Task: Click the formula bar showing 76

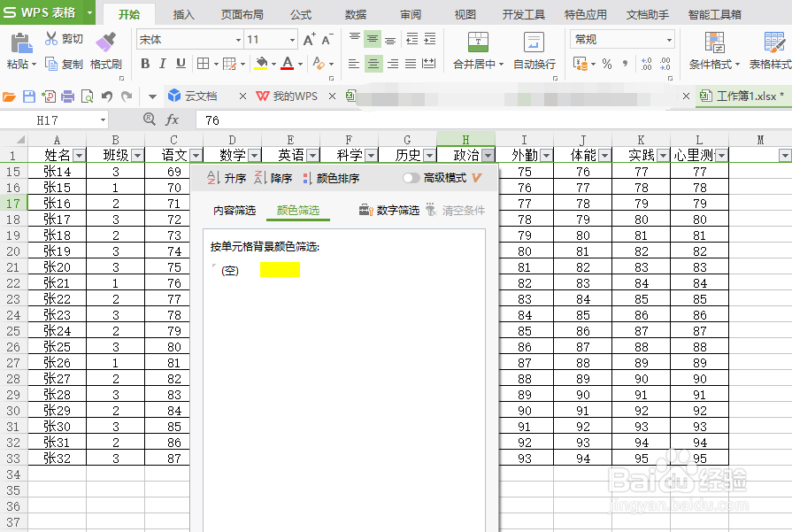Action: click(493, 120)
